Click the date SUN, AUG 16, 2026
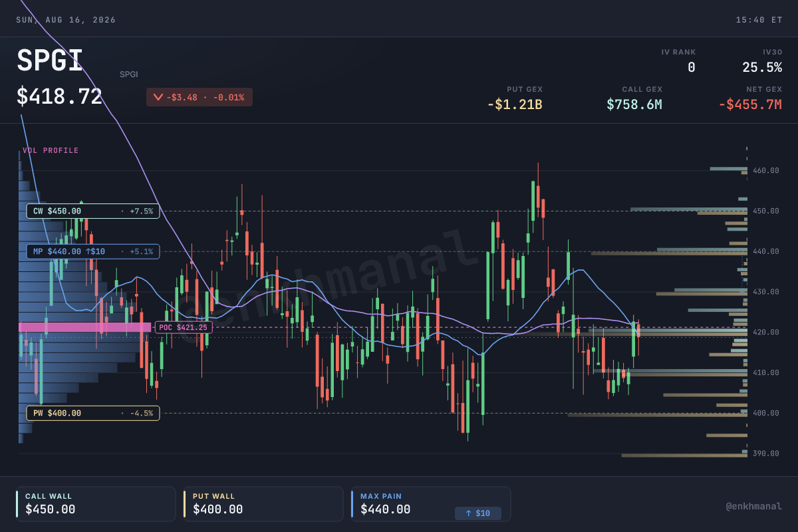This screenshot has height=532, width=798. (x=66, y=20)
